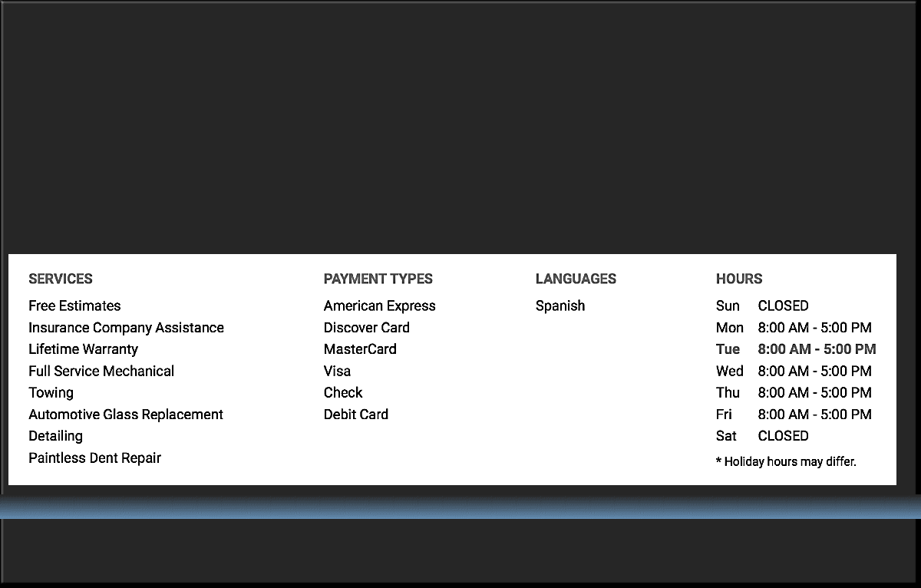Click MasterCard in payment types
The width and height of the screenshot is (921, 588).
pos(360,349)
